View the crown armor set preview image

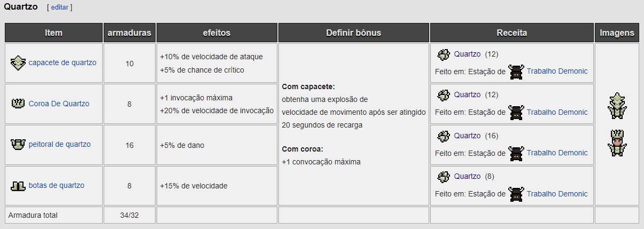pyautogui.click(x=617, y=143)
